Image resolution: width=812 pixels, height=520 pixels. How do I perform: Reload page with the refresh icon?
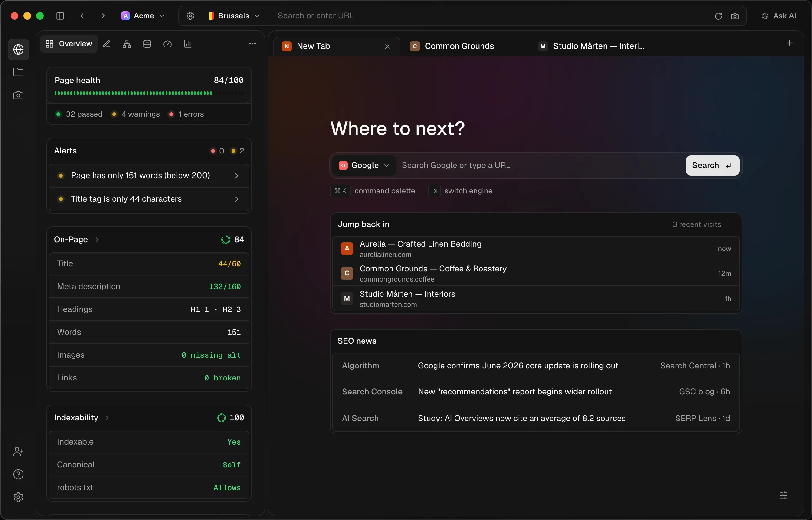point(718,16)
